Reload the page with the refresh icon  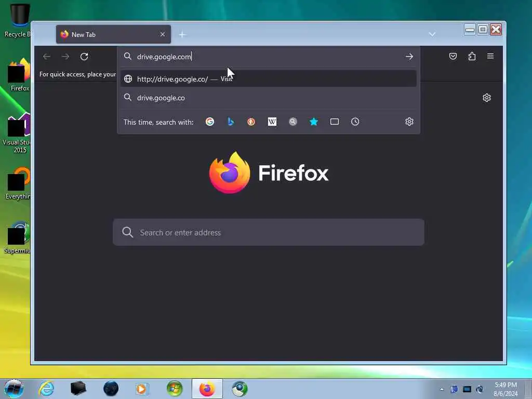(x=84, y=57)
